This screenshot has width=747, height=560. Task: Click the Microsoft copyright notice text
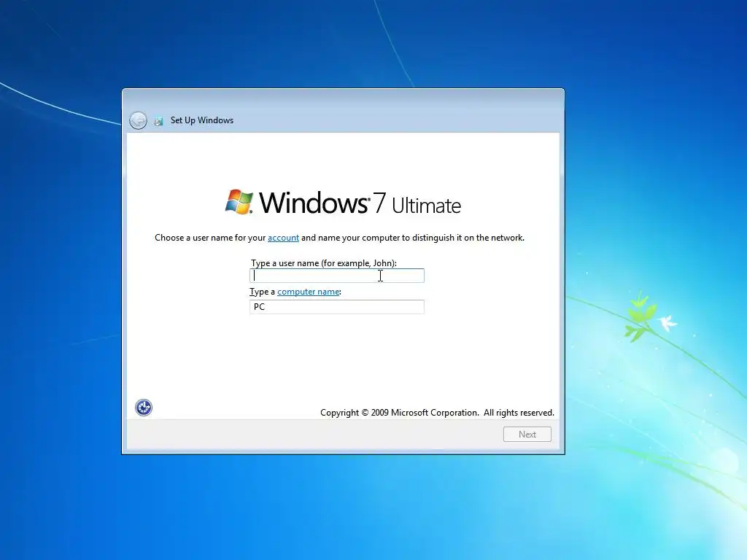click(438, 413)
